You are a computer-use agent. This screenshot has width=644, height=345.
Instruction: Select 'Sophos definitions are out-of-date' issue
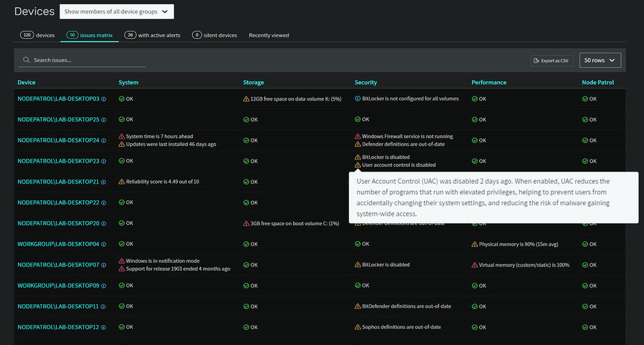coord(401,327)
